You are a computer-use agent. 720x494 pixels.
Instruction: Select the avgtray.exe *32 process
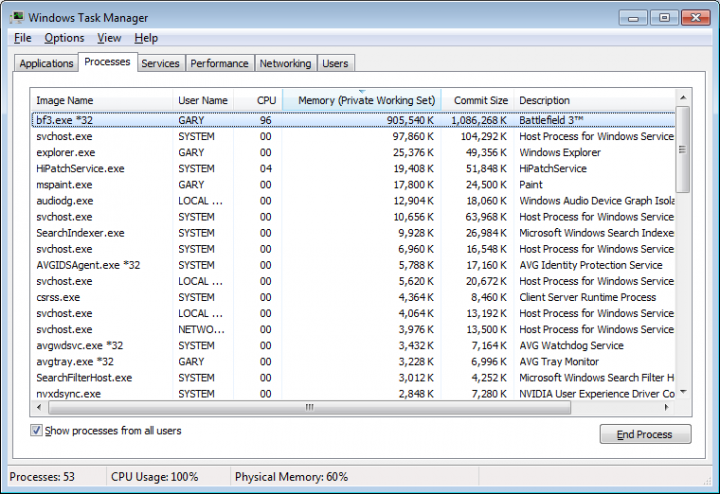[x=353, y=361]
